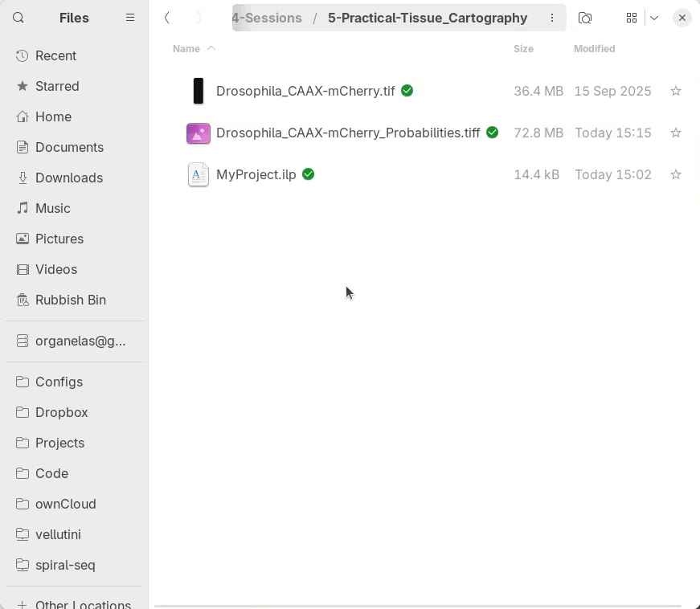Open the Rubbish Bin
Screen dimensions: 700x609
click(x=70, y=300)
